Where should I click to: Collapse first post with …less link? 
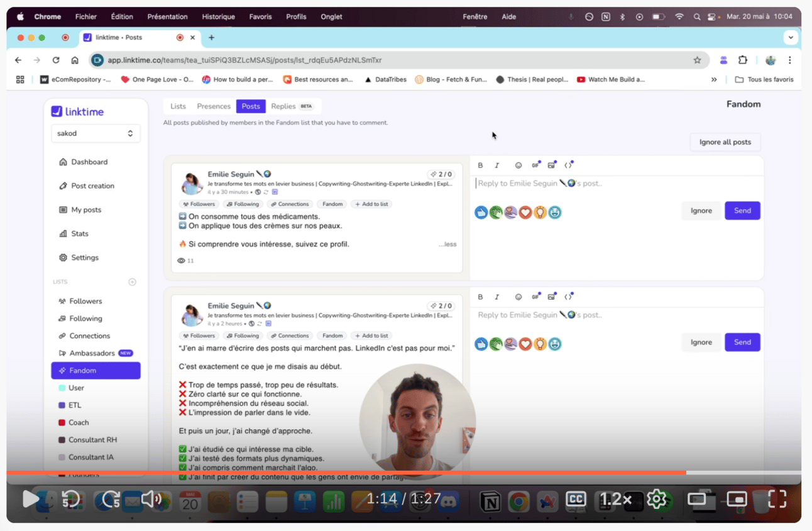447,244
